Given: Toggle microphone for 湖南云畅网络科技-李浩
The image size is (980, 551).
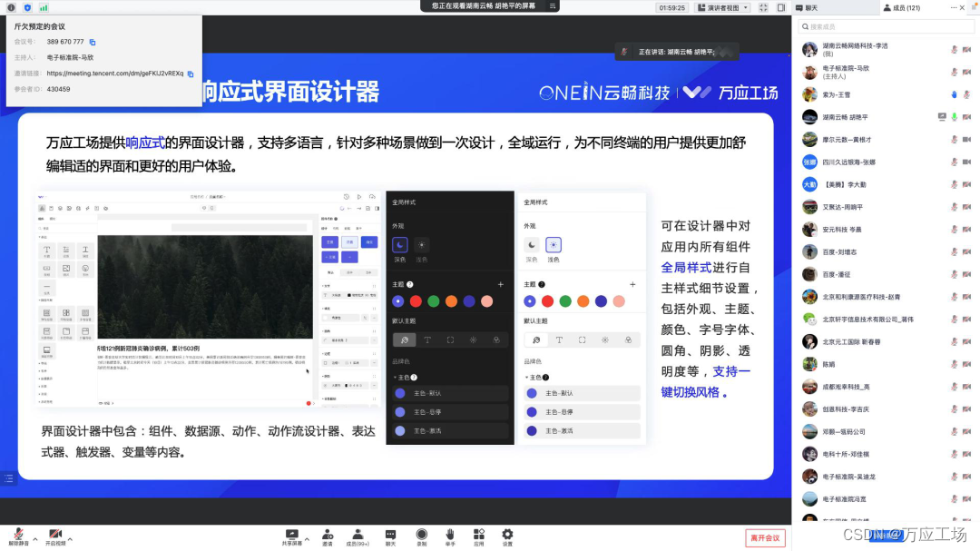Looking at the screenshot, I should coord(954,49).
